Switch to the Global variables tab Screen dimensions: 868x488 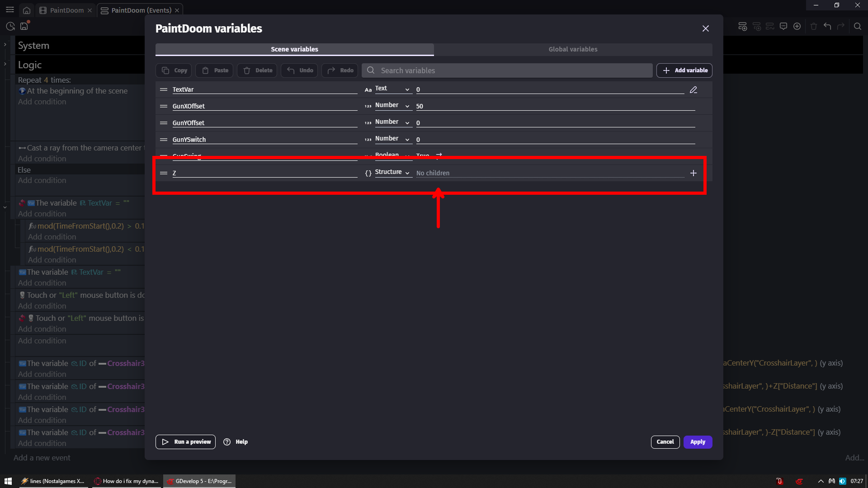pyautogui.click(x=573, y=49)
